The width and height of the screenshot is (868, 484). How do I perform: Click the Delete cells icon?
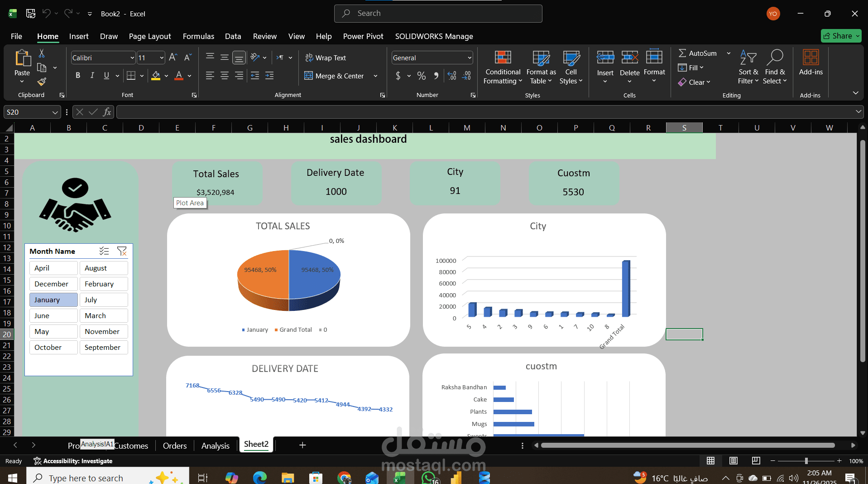click(629, 58)
